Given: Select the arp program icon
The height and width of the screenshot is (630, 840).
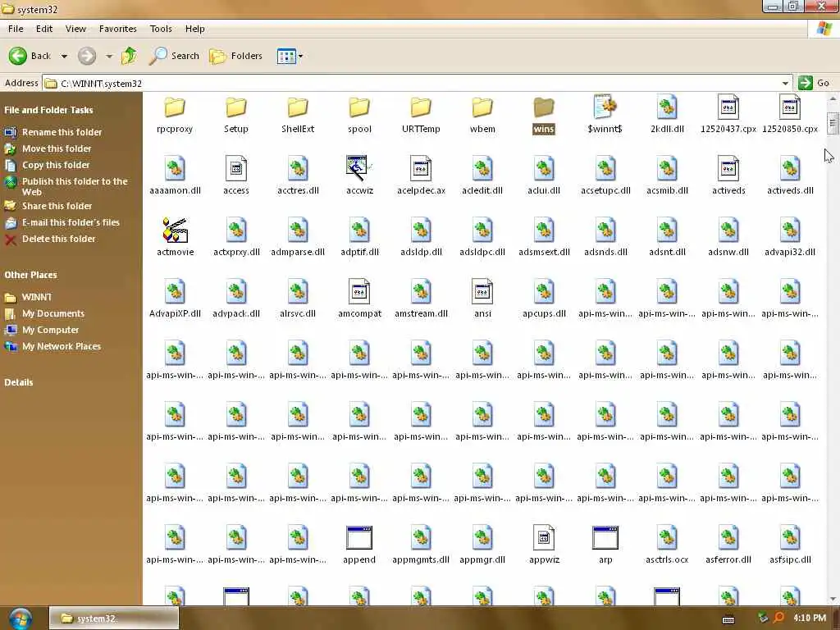Looking at the screenshot, I should tap(605, 538).
